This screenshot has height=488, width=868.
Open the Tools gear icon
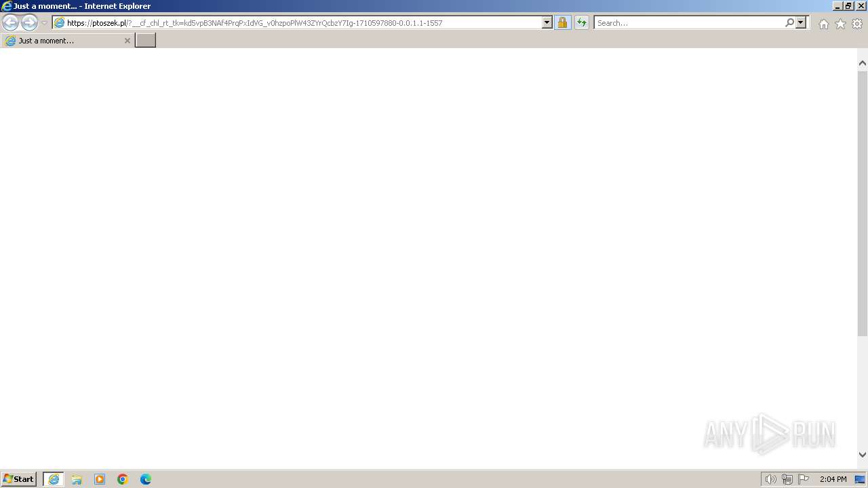857,24
